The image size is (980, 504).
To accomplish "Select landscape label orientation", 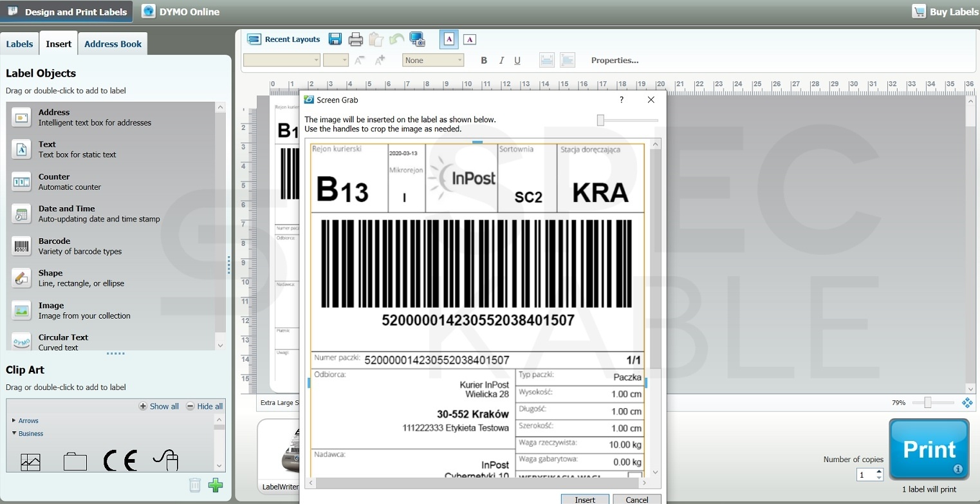I will (x=470, y=39).
